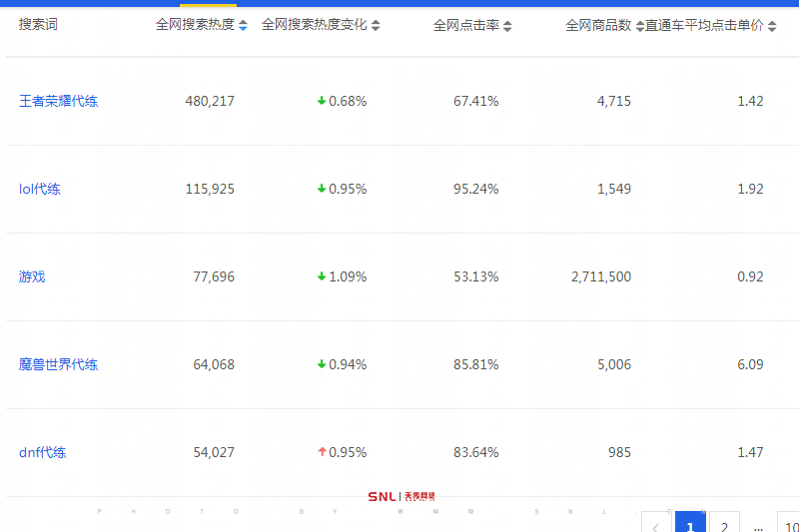Screen dimensions: 799x532
Task: Sort by 直通车平均点击单价 column arrows
Action: click(772, 26)
